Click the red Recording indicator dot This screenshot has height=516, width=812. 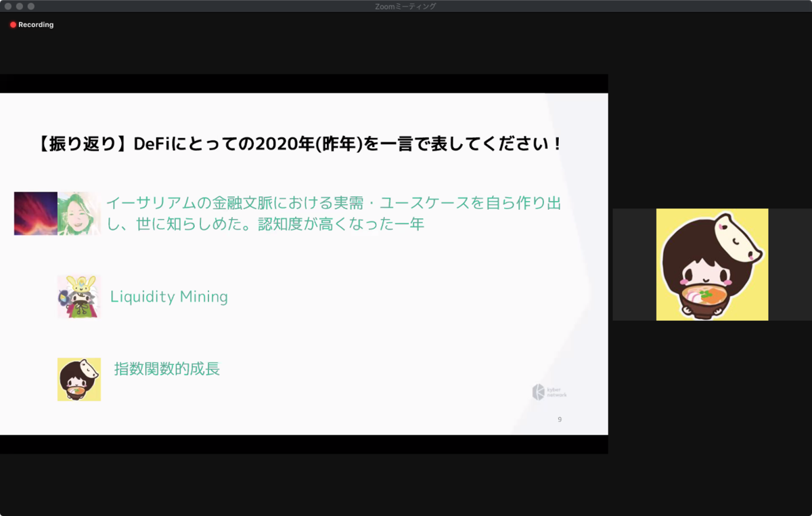tap(12, 24)
